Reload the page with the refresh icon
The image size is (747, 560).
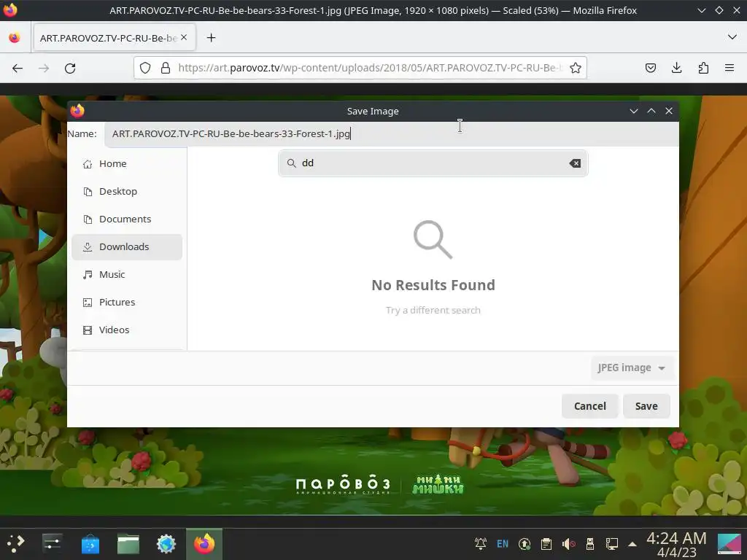70,68
